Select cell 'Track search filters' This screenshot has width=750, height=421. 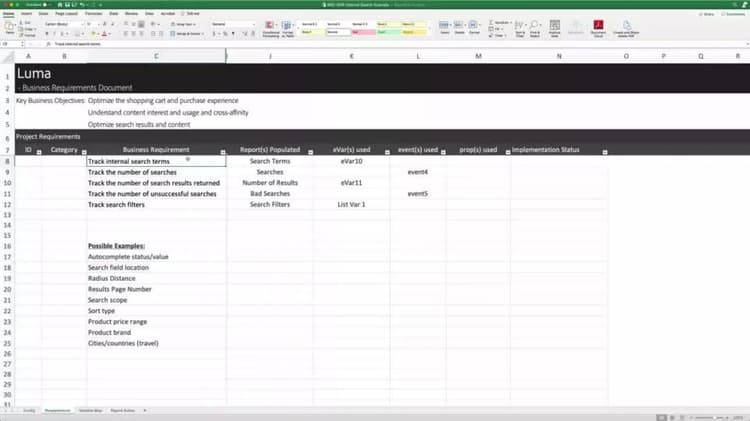click(156, 205)
